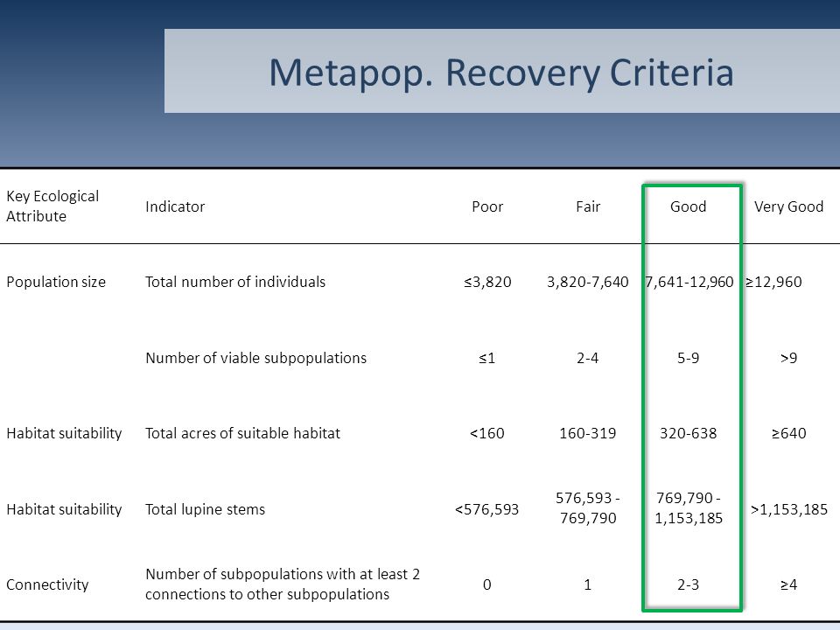Click the '≥4' cell
Screen dimensions: 840x630
click(788, 584)
